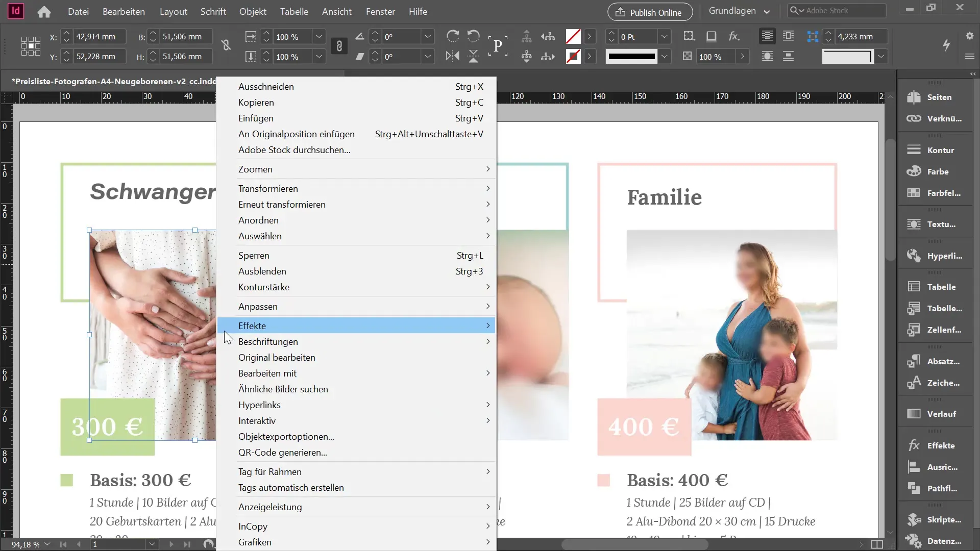Search in the Adobe Stock field
This screenshot has width=980, height=551.
[x=837, y=10]
